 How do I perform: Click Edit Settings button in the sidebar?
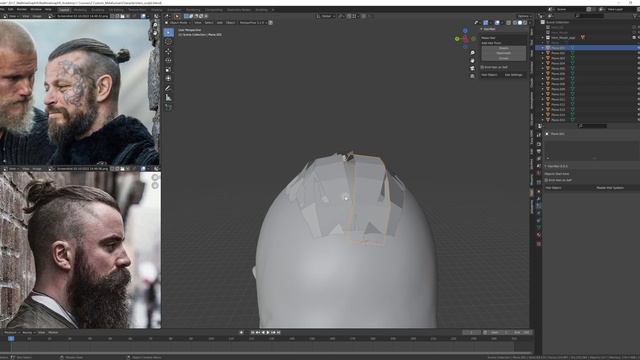[x=513, y=75]
